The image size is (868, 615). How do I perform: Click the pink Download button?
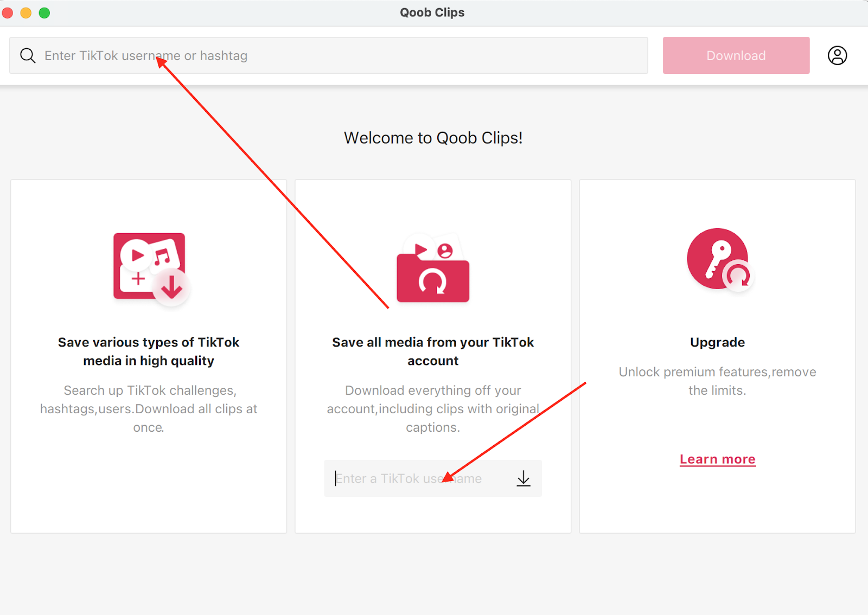736,55
